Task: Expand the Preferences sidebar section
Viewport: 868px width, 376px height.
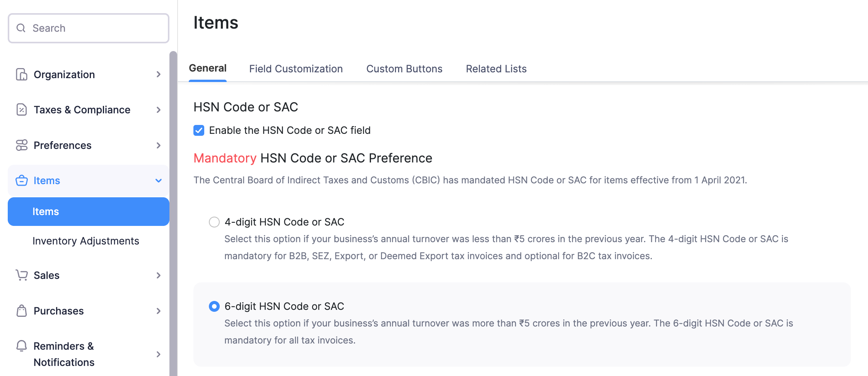Action: tap(158, 145)
